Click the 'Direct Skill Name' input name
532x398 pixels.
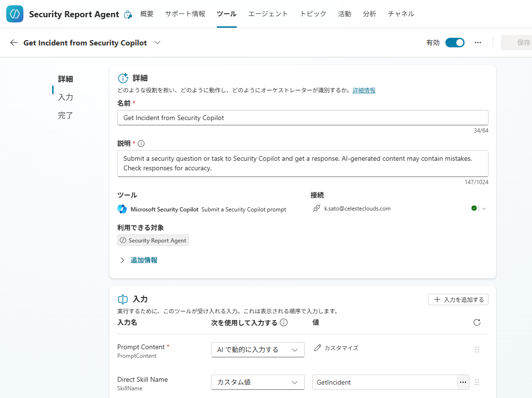143,380
